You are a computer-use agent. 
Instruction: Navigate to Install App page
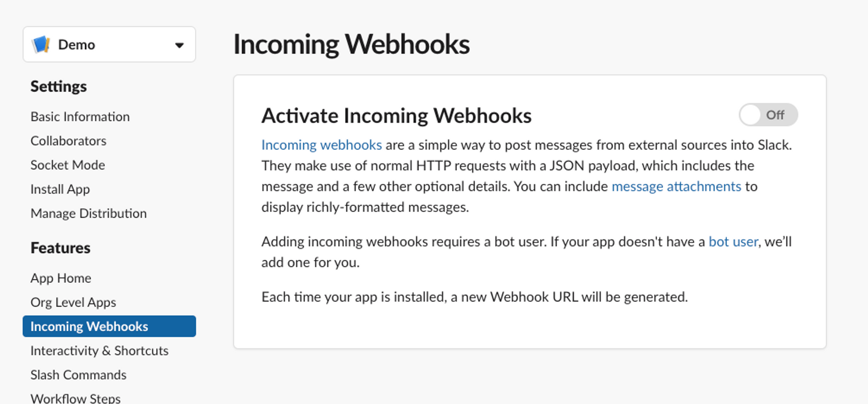[60, 189]
